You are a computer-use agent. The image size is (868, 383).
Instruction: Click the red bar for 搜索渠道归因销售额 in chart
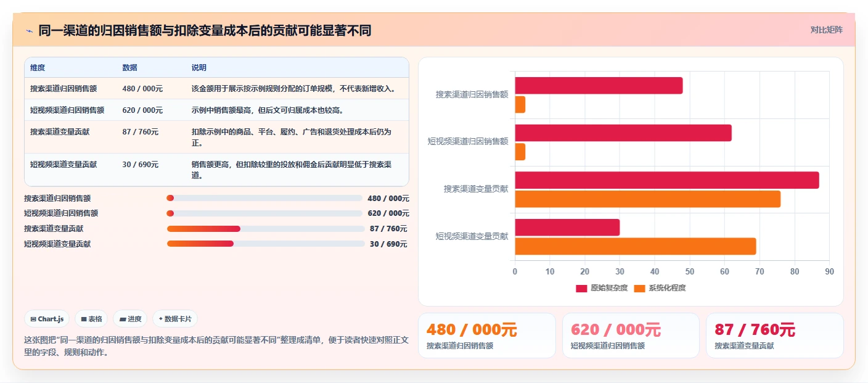599,86
